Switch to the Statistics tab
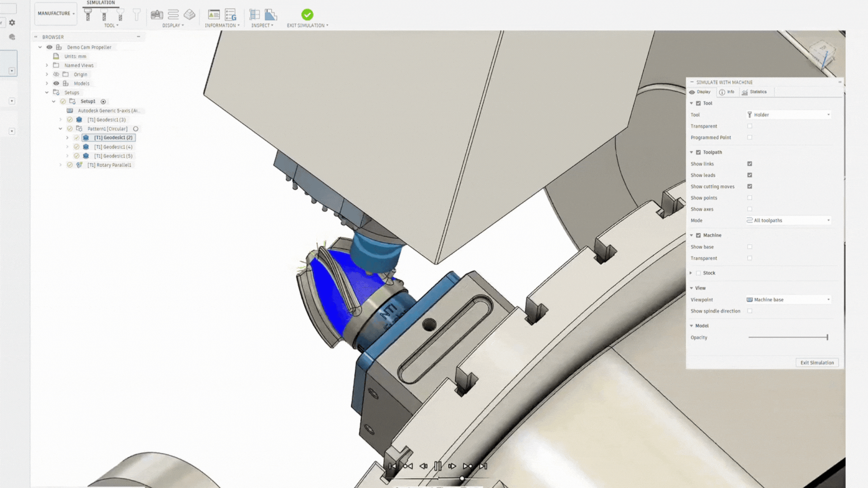 pos(755,92)
